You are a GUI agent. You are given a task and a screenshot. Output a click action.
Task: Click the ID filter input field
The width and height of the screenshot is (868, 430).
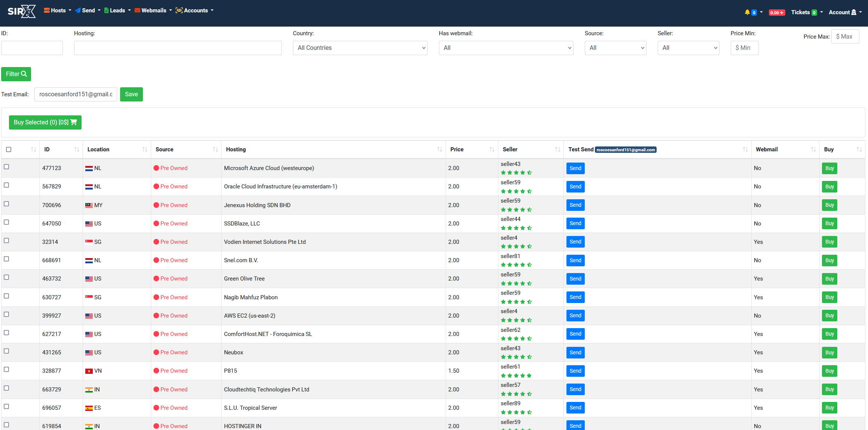(32, 48)
